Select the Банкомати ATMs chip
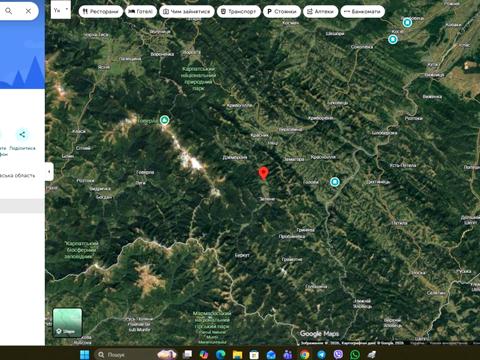The image size is (480, 360). coord(362,11)
